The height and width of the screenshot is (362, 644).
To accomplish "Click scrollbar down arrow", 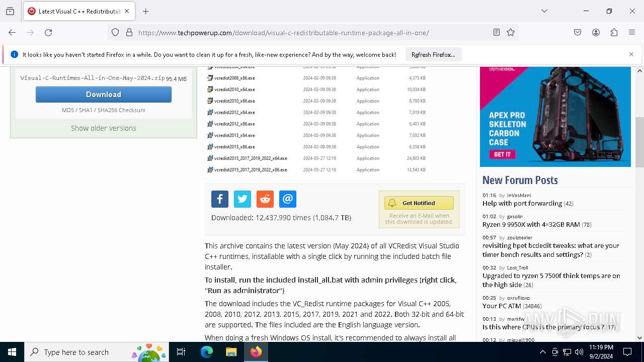I will 639,338.
